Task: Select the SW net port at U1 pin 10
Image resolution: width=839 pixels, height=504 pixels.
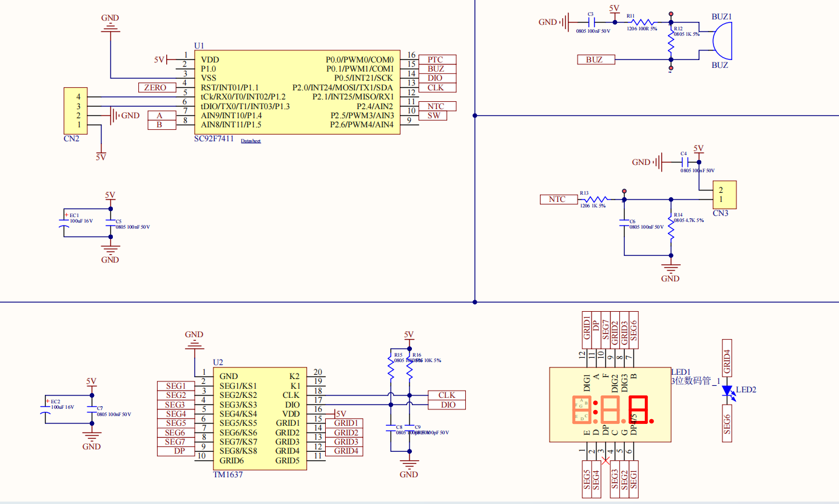Action: (433, 115)
